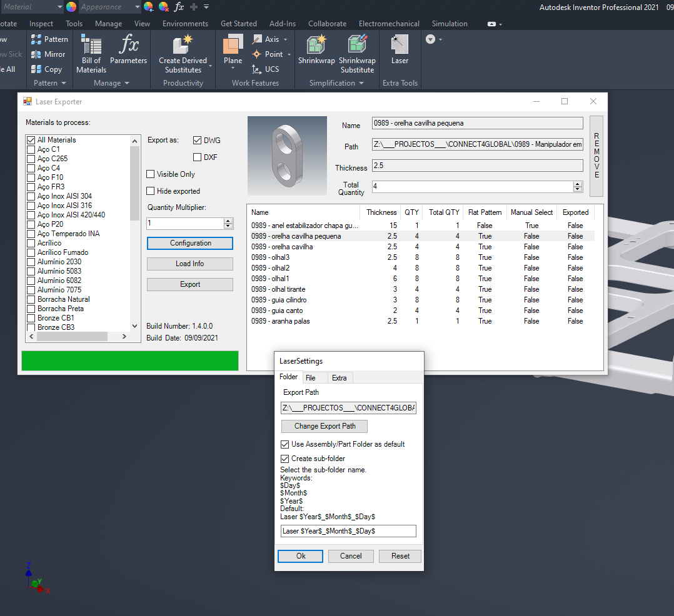
Task: Expand the Manage panel dropdown
Action: click(x=127, y=83)
